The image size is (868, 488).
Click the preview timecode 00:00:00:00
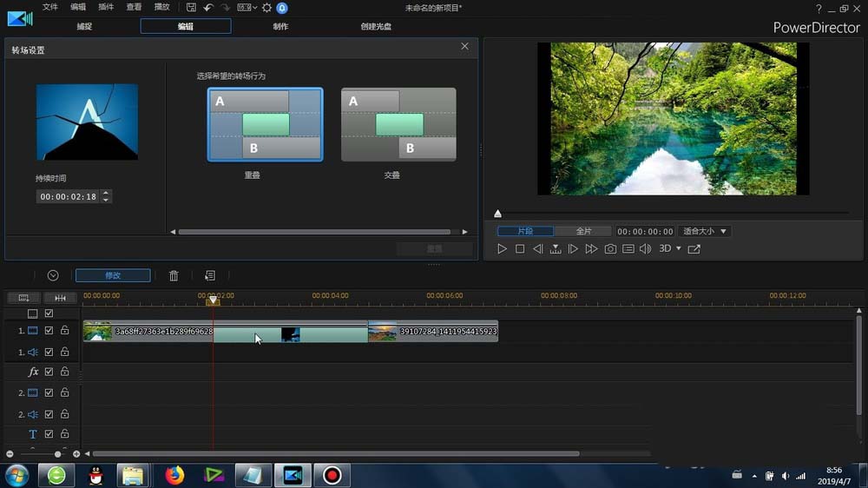645,232
